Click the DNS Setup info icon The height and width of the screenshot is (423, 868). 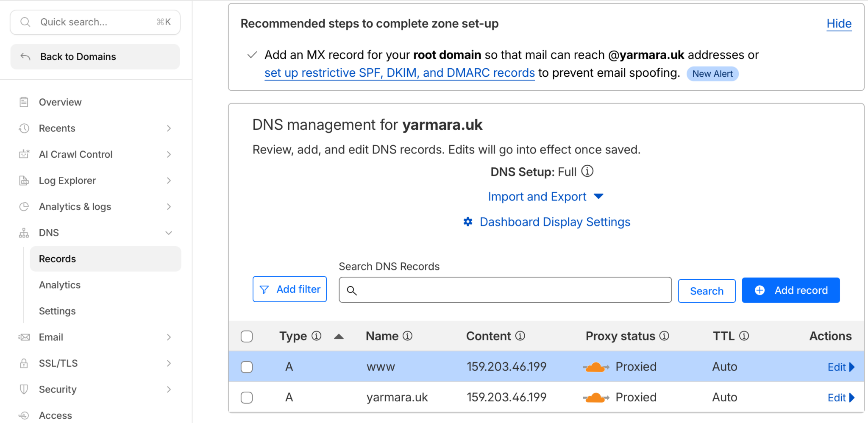click(587, 171)
